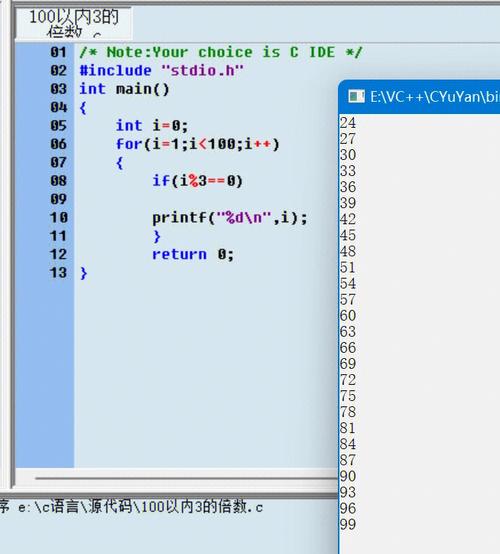Click the for loop header line
The height and width of the screenshot is (554, 500).
click(x=198, y=144)
